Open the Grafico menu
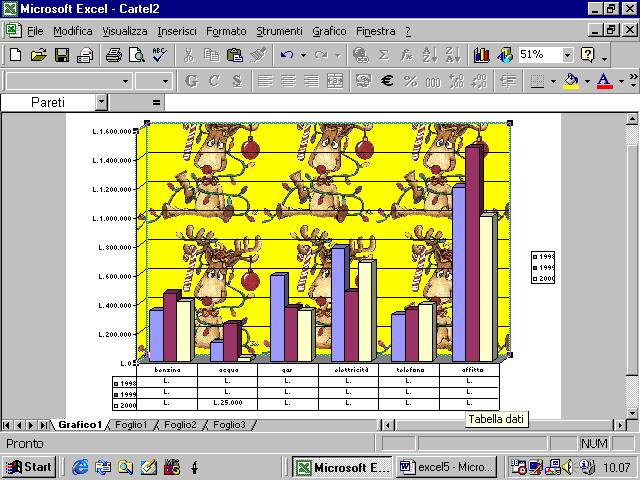640x480 pixels. pos(329,31)
